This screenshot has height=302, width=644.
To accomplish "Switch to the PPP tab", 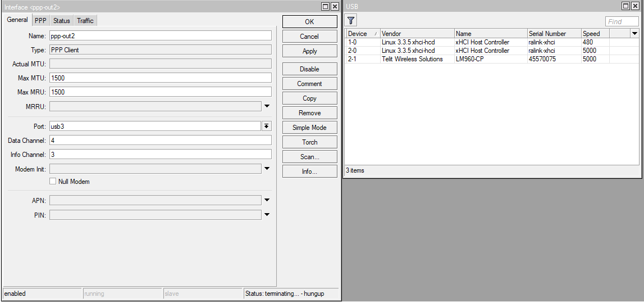I will click(40, 21).
